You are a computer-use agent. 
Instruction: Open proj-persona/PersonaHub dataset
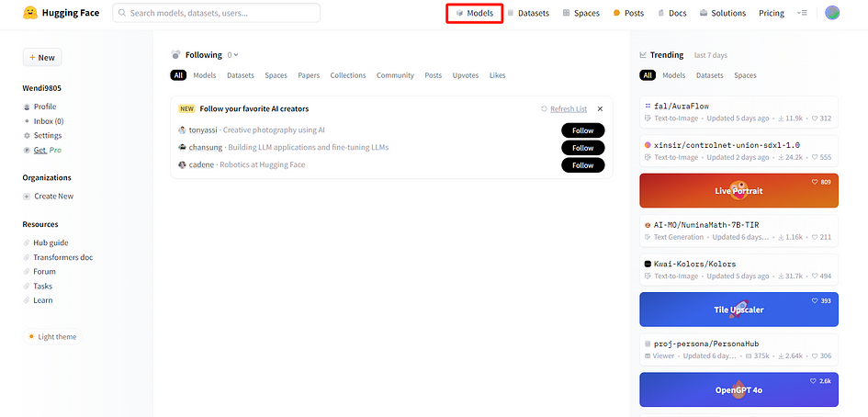pos(739,349)
